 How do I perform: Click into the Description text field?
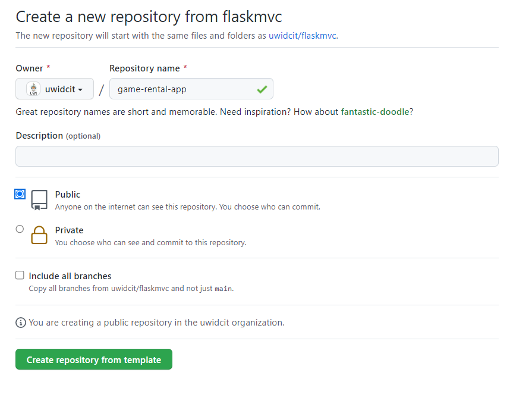[257, 157]
